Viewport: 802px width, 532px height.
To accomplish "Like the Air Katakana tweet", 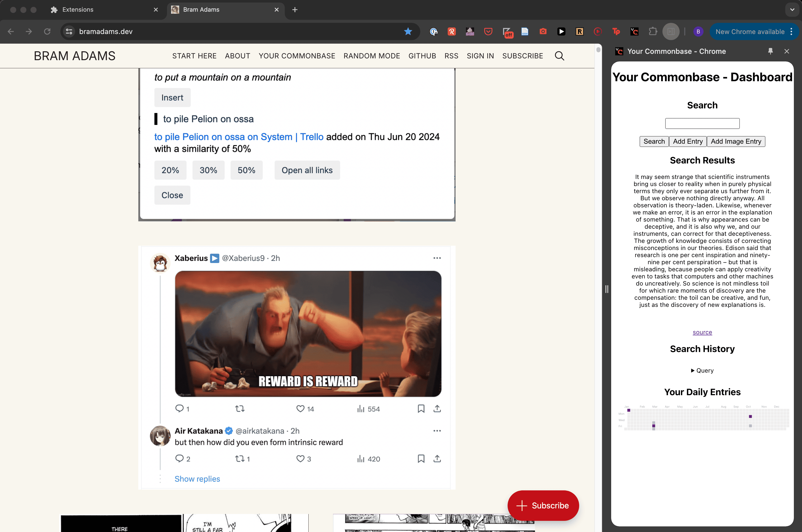I will (x=300, y=459).
